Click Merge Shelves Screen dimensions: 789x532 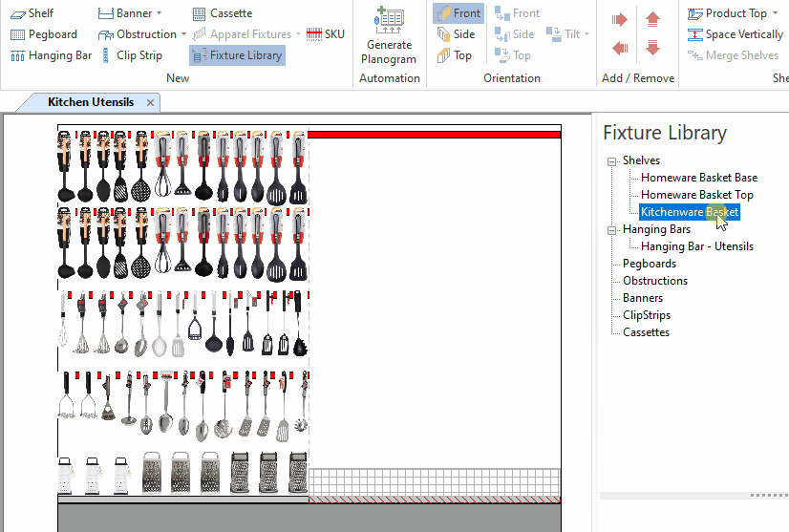click(x=734, y=55)
